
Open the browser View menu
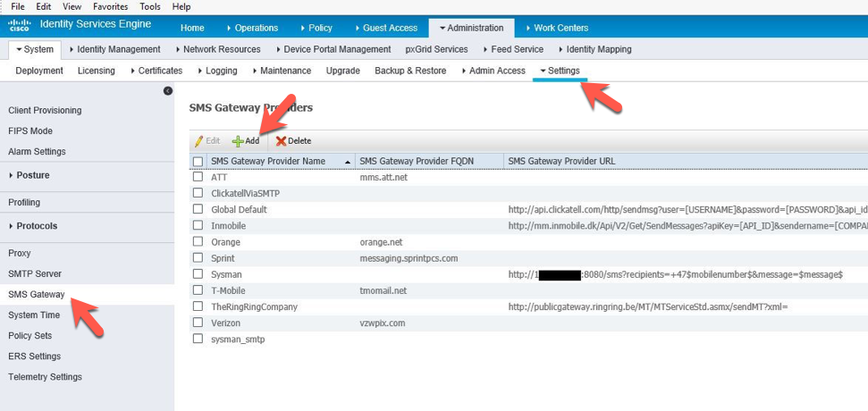point(72,6)
